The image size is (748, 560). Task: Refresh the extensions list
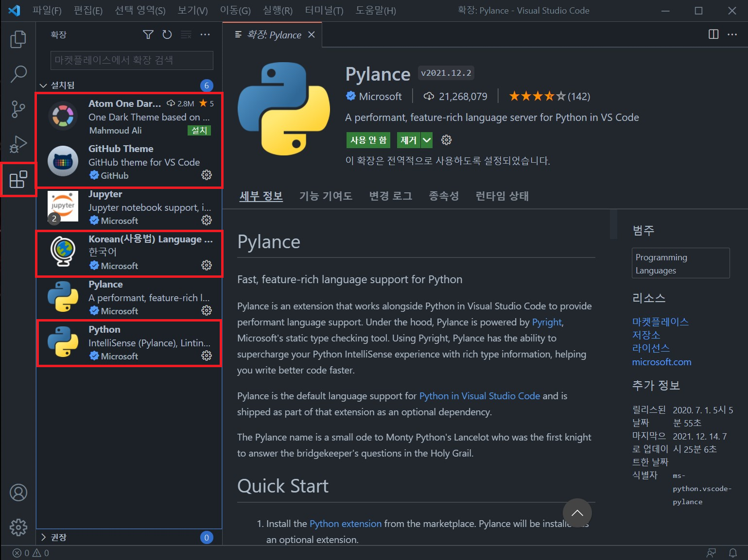tap(167, 34)
